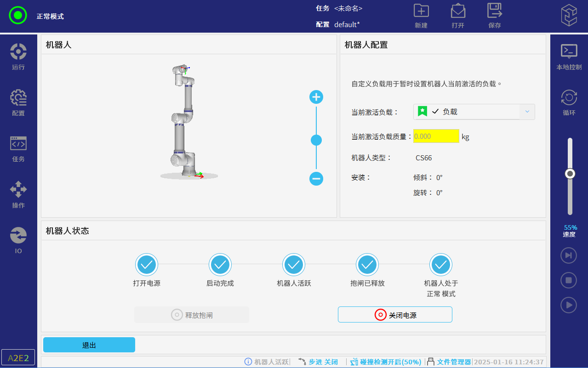
Task: Open the 配置 (Configuration) gear panel
Action: click(x=18, y=102)
